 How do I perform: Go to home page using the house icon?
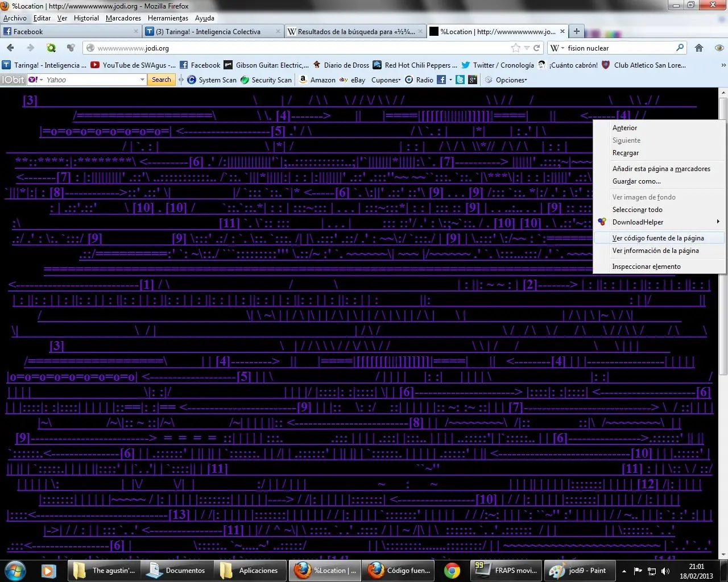[699, 48]
